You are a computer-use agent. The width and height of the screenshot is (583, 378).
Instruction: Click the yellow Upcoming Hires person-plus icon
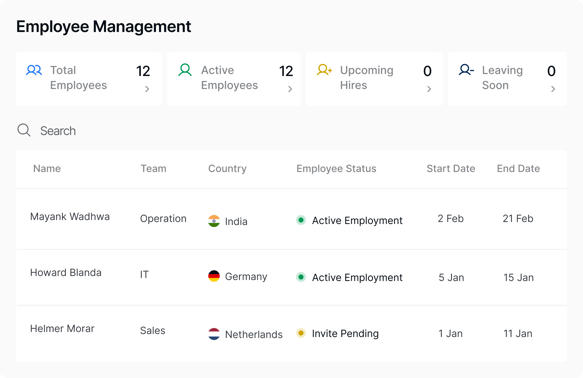coord(324,70)
